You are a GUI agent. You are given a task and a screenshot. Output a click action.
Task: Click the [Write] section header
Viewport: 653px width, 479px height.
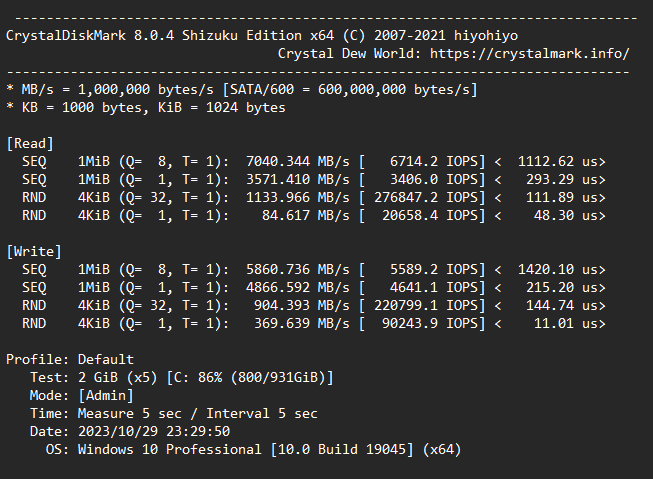(x=34, y=252)
